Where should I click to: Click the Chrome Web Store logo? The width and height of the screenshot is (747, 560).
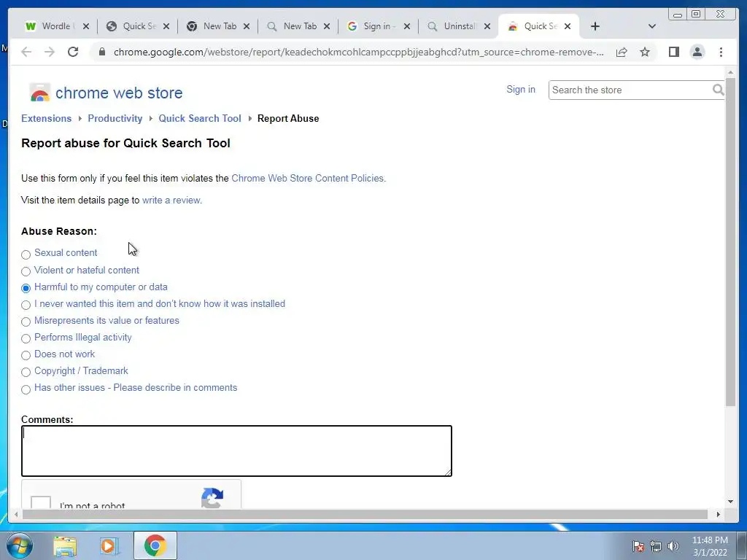point(39,93)
